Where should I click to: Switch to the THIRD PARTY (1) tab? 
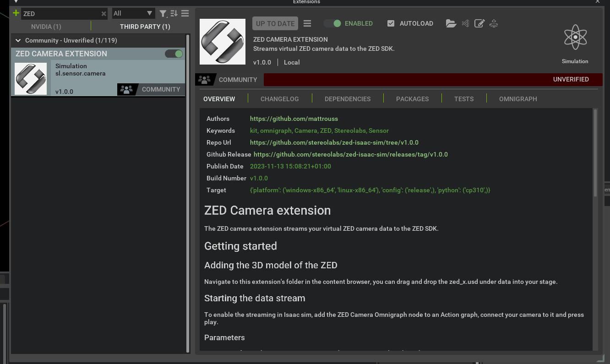pos(145,27)
